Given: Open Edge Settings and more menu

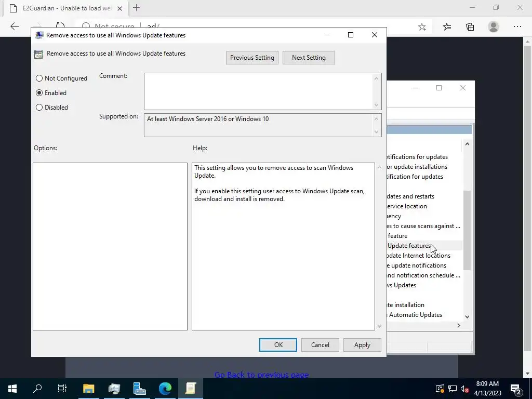Looking at the screenshot, I should pyautogui.click(x=517, y=27).
